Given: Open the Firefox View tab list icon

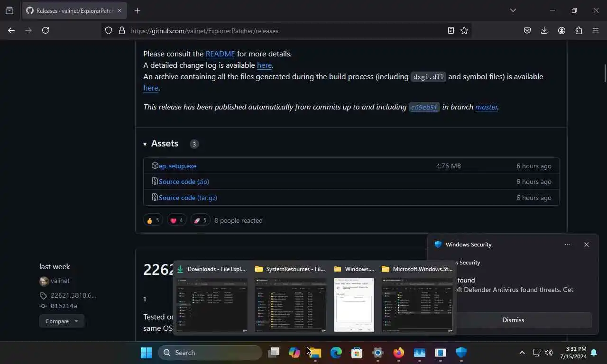Looking at the screenshot, I should 9,10.
